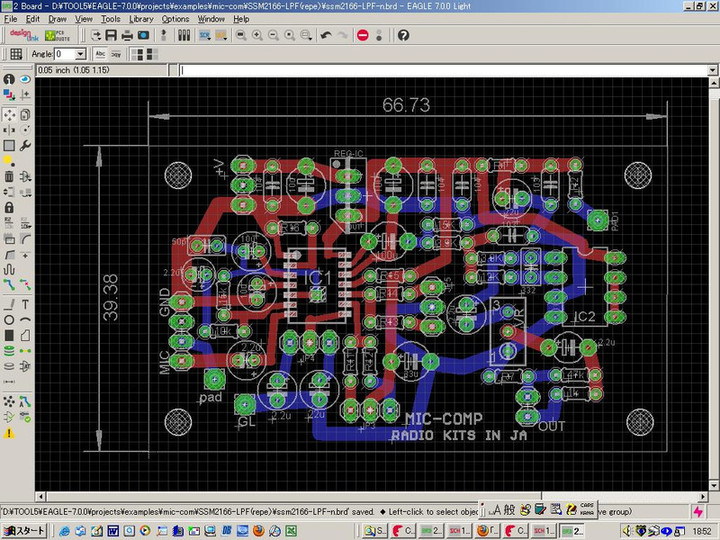Click the design link button
The height and width of the screenshot is (540, 720).
point(23,35)
